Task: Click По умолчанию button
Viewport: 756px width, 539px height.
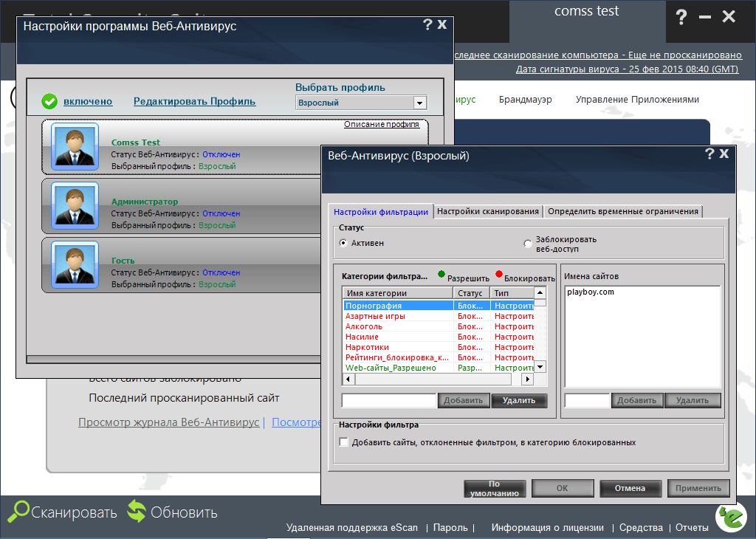Action: [x=495, y=488]
